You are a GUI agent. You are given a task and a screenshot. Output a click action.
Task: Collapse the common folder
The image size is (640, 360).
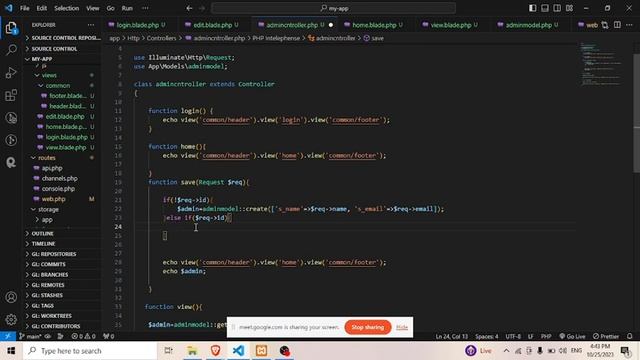click(x=58, y=85)
